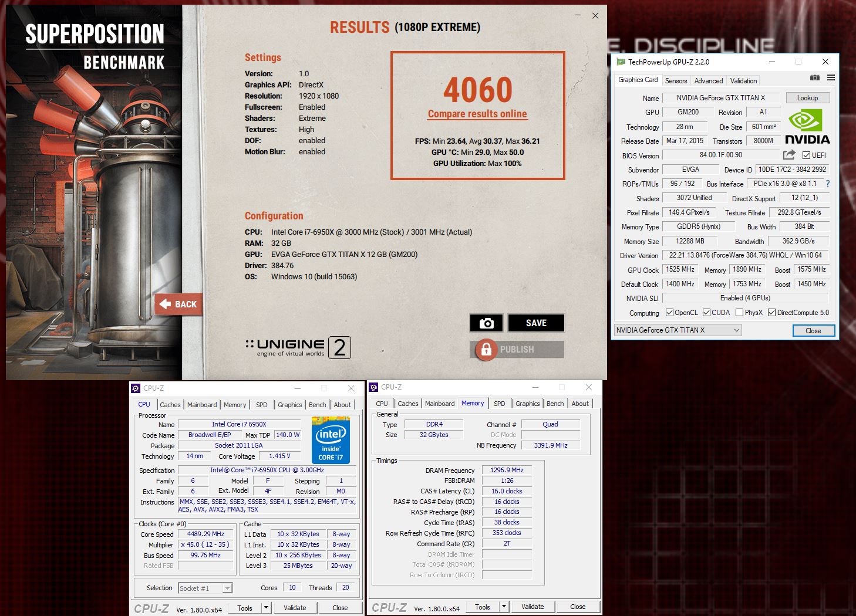Toggle the UEFI checkbox in GPU-Z
The height and width of the screenshot is (616, 856).
coord(807,155)
